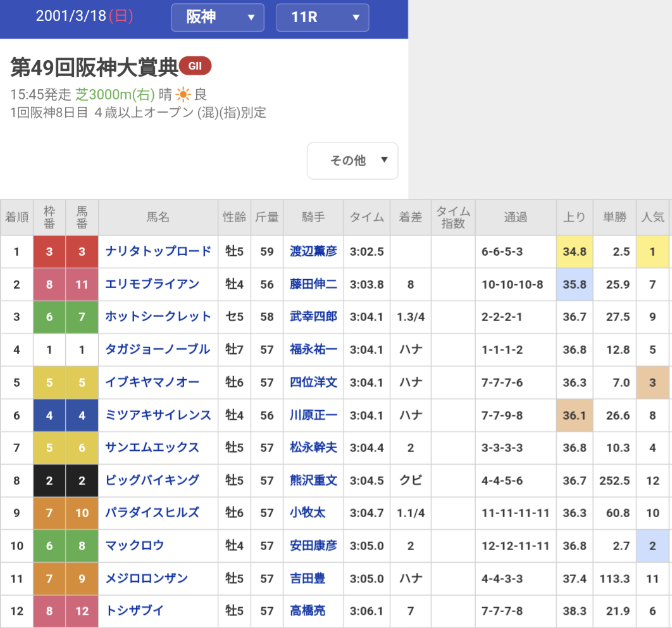
Task: Click the yellow highlighted 34.8 cell
Action: [574, 251]
